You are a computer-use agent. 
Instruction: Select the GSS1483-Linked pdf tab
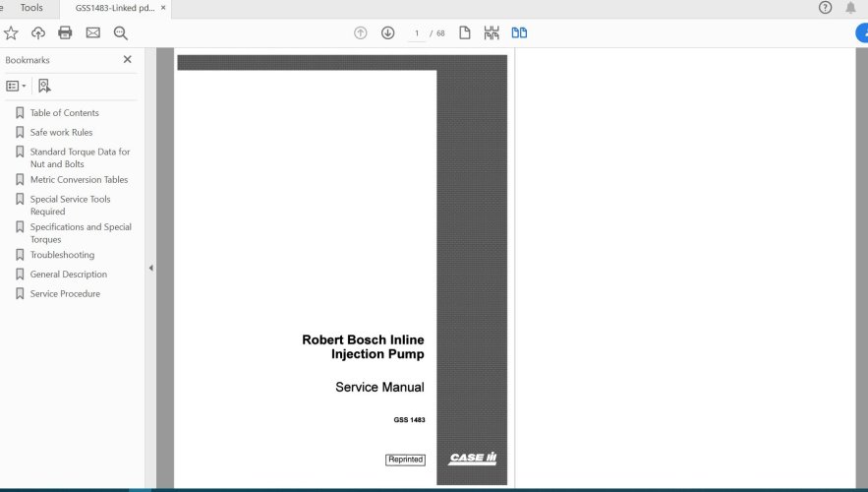click(115, 8)
